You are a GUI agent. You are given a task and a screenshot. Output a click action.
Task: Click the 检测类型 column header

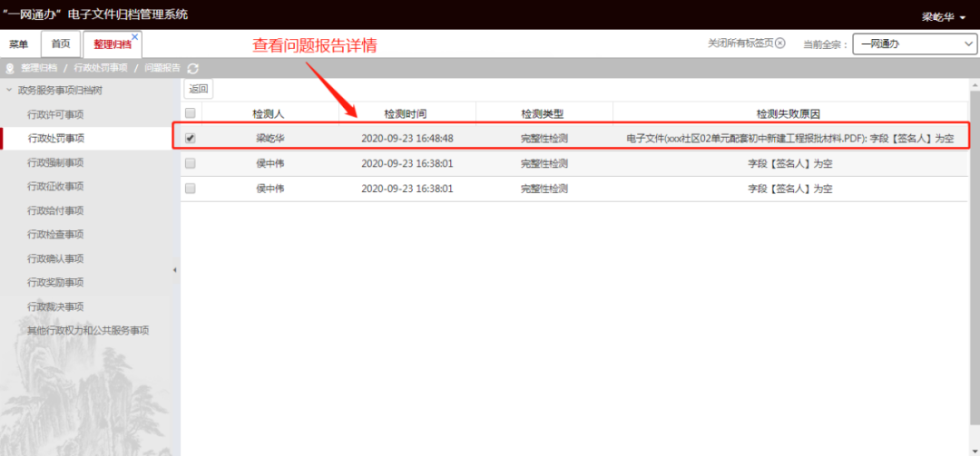543,113
